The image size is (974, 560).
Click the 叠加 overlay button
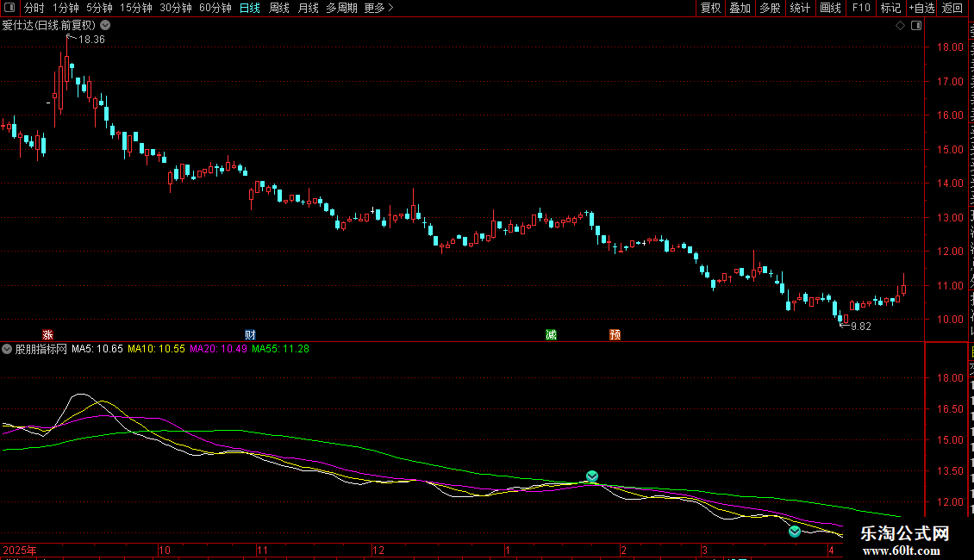(x=740, y=8)
